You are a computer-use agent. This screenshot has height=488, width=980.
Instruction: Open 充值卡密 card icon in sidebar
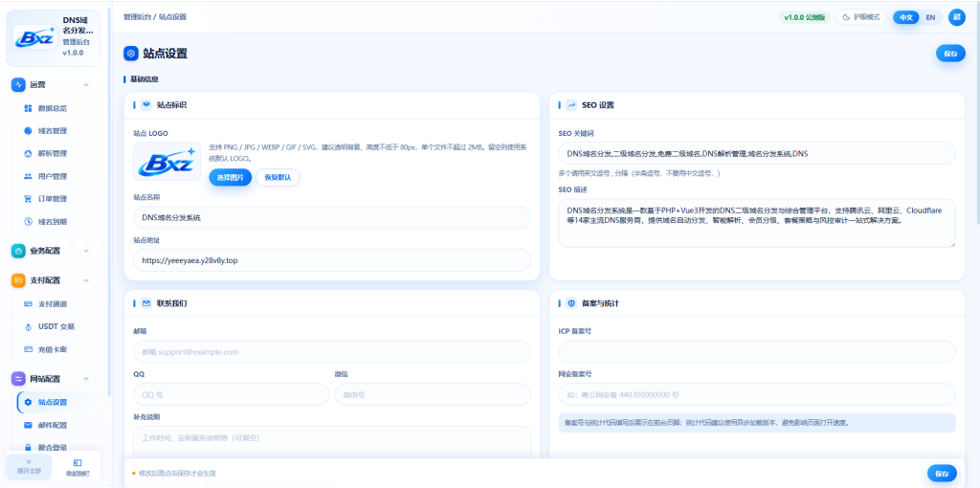(x=28, y=349)
